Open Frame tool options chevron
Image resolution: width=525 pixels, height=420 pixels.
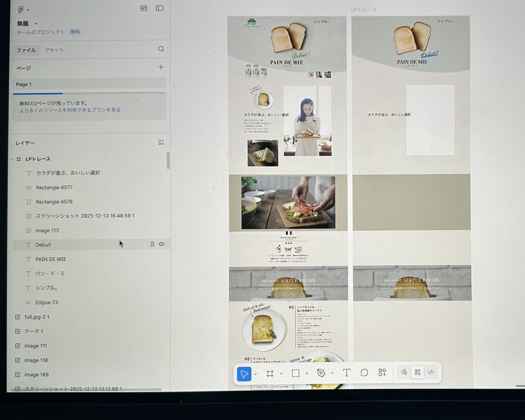click(281, 374)
